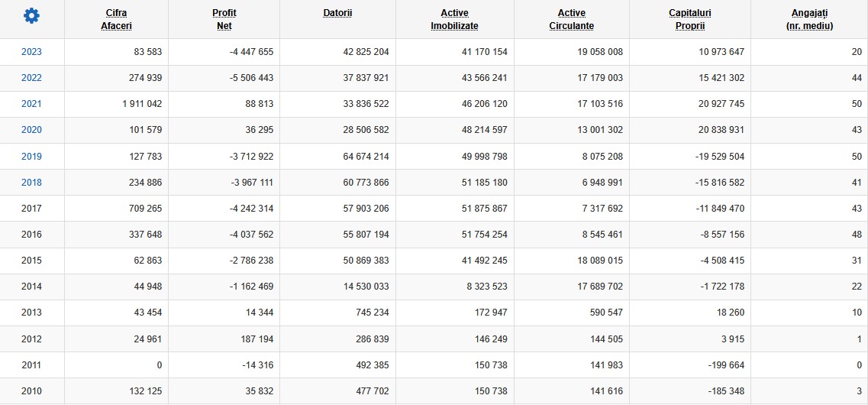Open the table settings gear icon

point(31,16)
